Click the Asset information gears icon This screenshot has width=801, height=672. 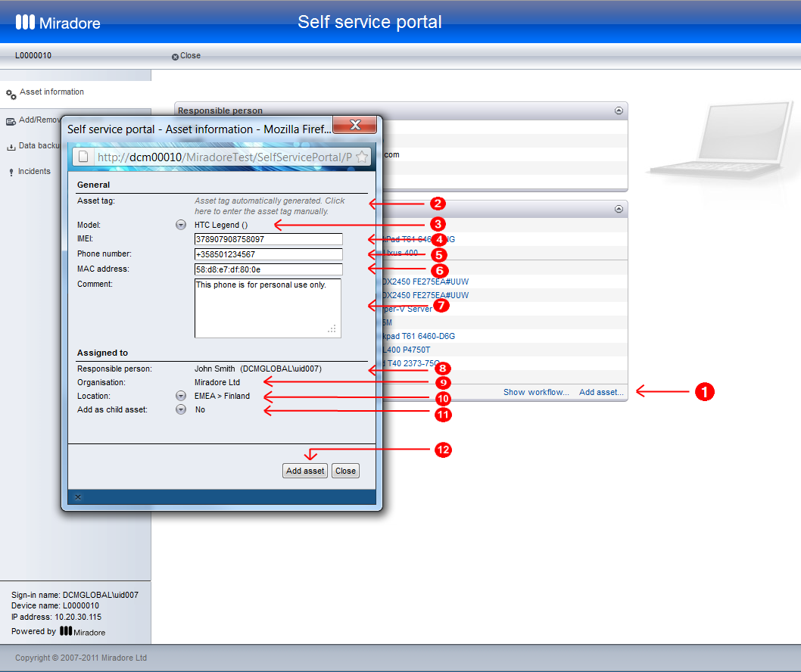11,95
